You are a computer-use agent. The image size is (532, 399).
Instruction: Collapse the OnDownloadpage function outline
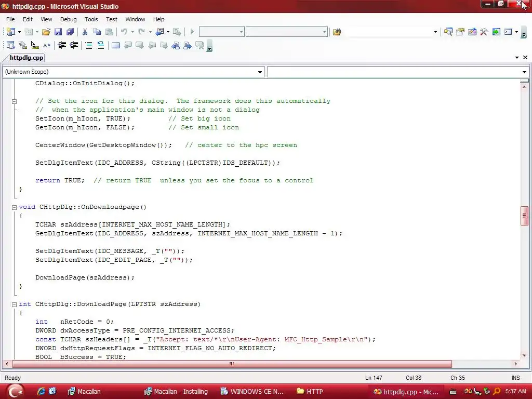pyautogui.click(x=14, y=207)
